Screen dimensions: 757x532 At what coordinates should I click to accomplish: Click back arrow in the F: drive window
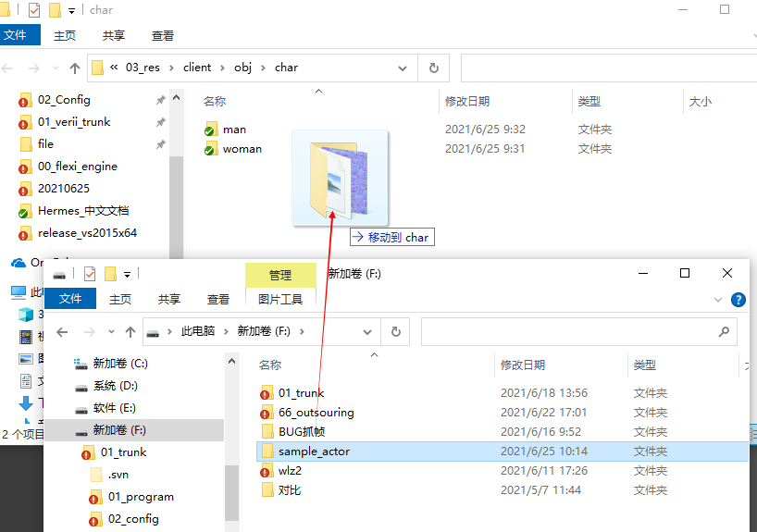(62, 332)
